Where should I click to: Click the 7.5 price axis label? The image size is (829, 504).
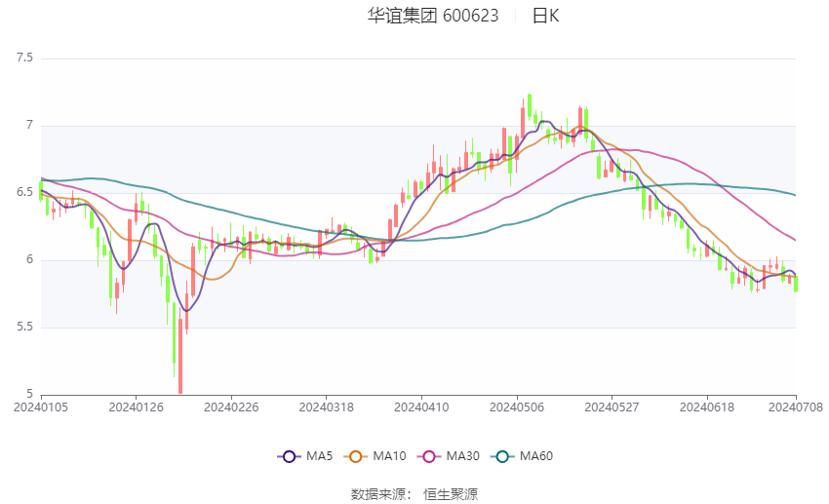click(24, 58)
